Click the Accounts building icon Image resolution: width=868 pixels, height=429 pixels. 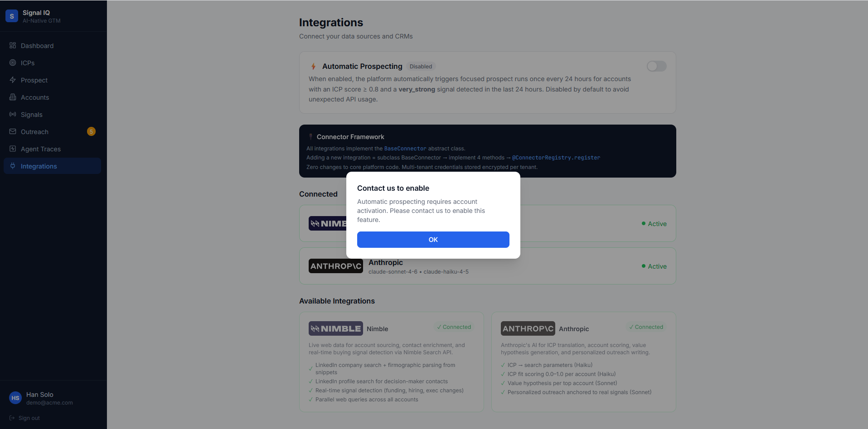(13, 97)
